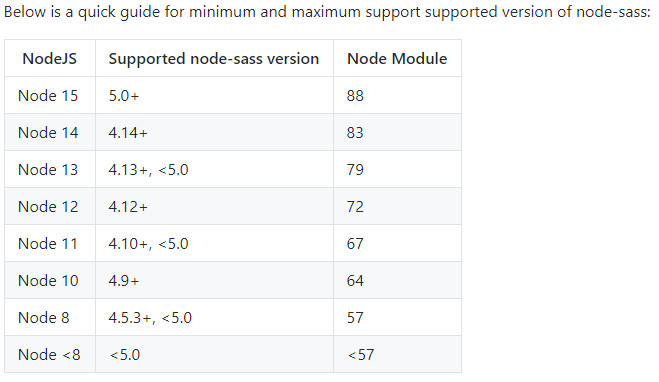The image size is (659, 382).
Task: Select the module value 72
Action: point(355,206)
